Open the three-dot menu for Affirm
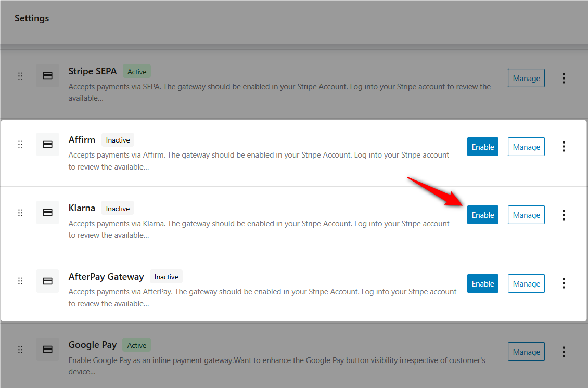 [x=564, y=146]
